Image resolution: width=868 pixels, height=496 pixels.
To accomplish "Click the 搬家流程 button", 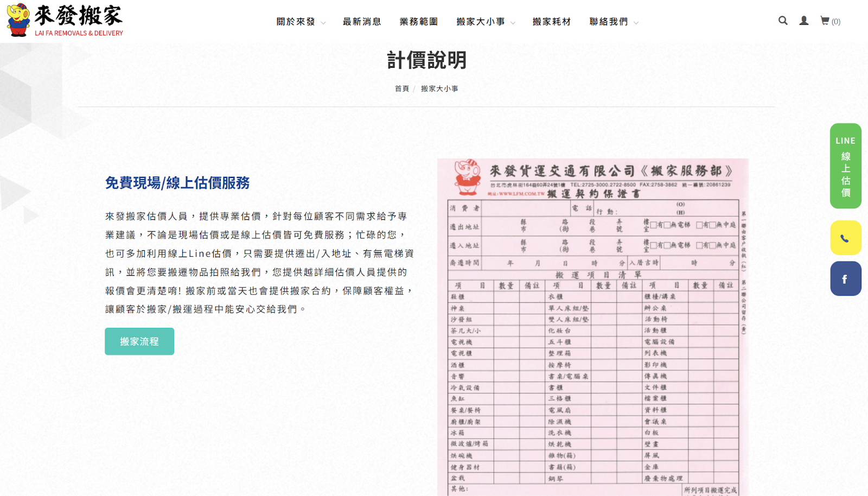I will coord(139,341).
